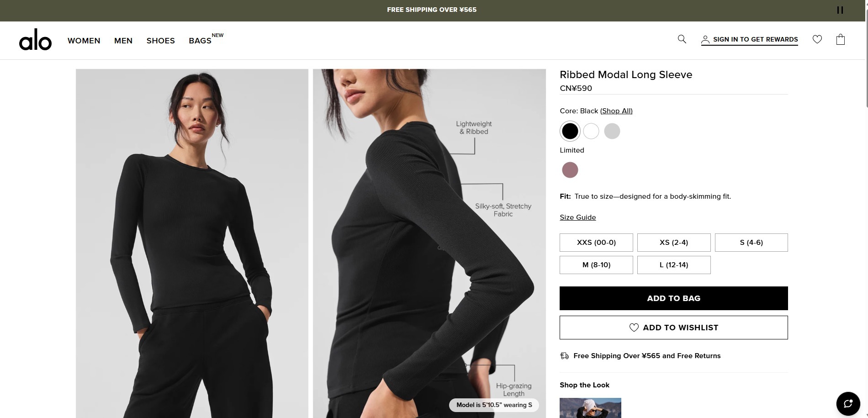Open the chat support bubble
868x418 pixels.
pos(848,403)
